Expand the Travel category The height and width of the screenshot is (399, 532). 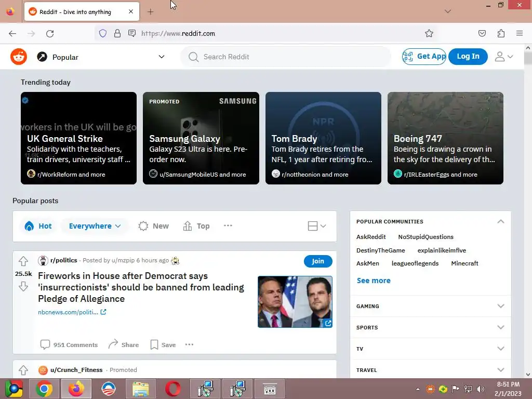click(x=430, y=370)
